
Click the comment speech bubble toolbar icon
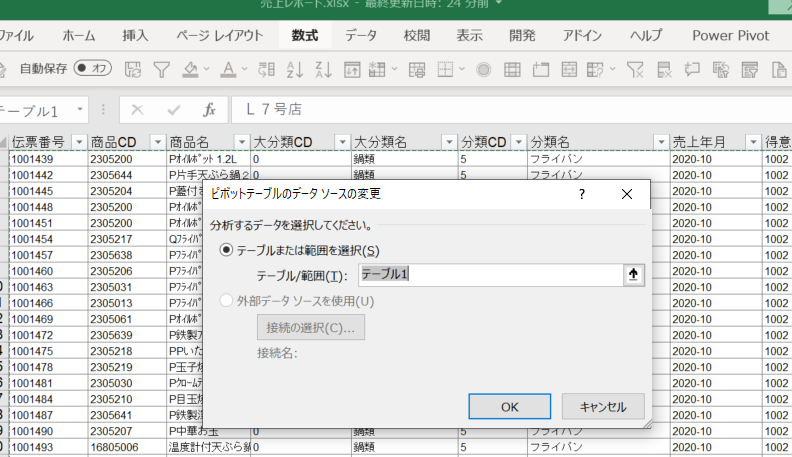pos(692,69)
